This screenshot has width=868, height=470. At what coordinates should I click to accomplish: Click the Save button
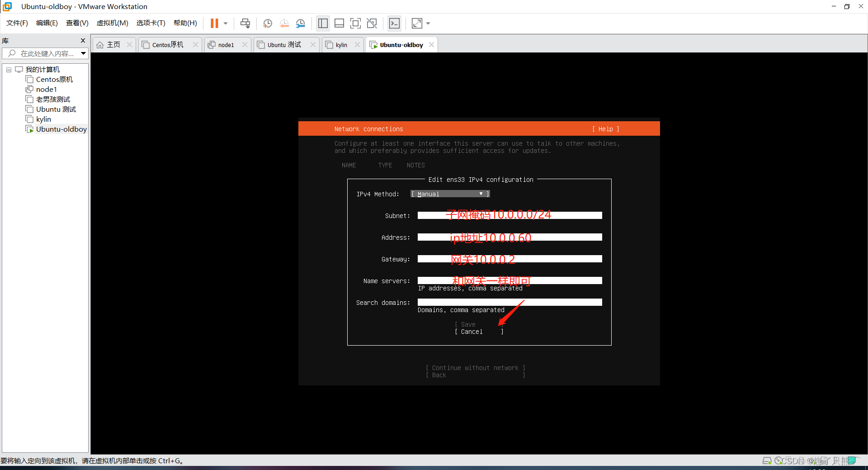coord(479,324)
